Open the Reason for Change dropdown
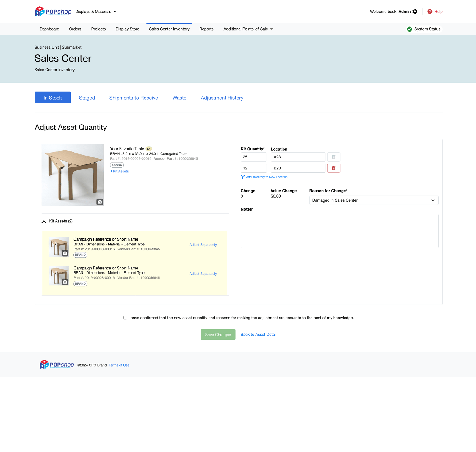This screenshot has width=476, height=452. click(374, 200)
